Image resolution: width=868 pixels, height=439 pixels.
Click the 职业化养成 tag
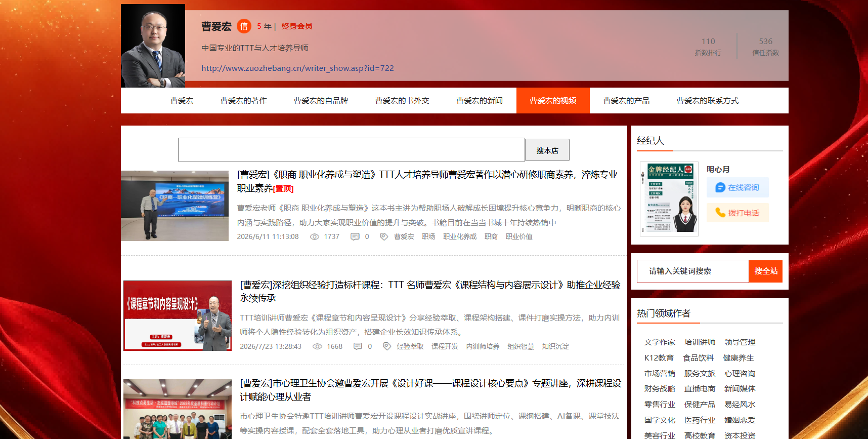pos(460,236)
